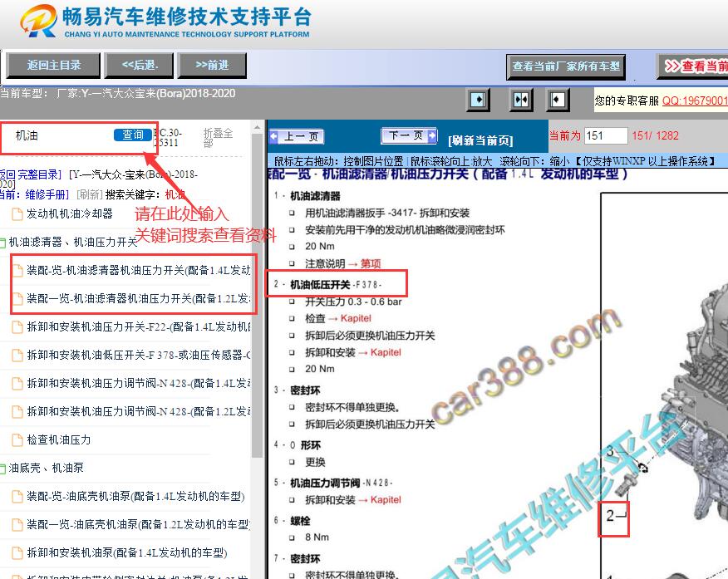Open 机油压力调节阀-N428 1.4L item
This screenshot has width=728, height=579.
coord(138,384)
